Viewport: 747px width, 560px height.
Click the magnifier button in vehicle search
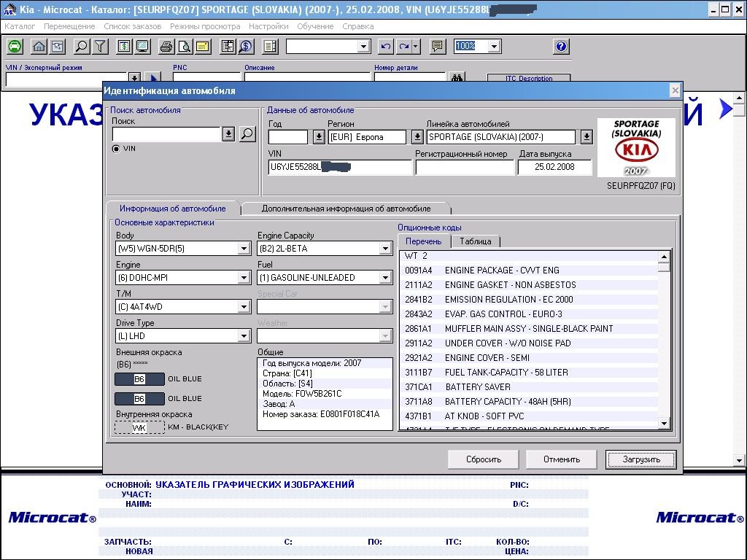pyautogui.click(x=247, y=134)
